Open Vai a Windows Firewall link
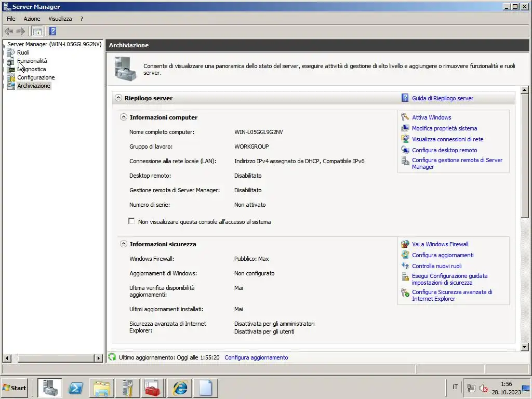532x399 pixels. (x=440, y=244)
